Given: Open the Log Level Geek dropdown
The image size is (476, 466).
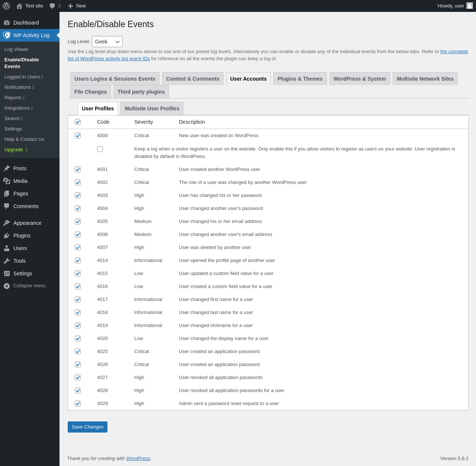Looking at the screenshot, I should click(x=107, y=42).
